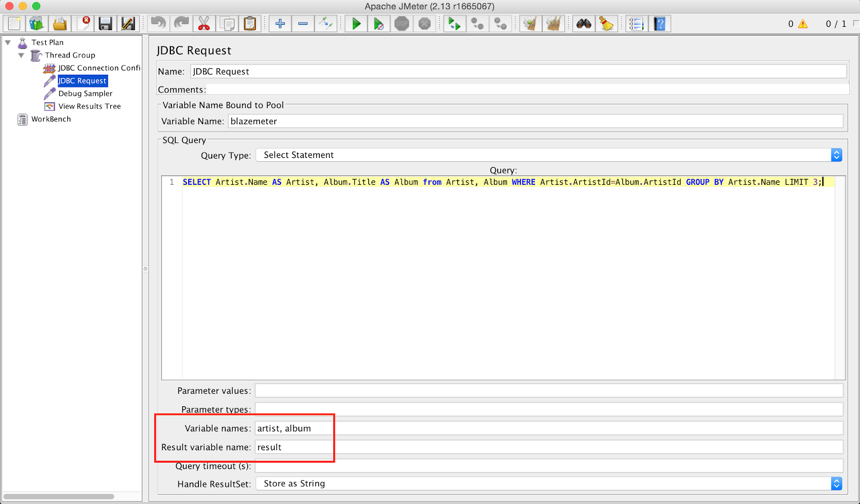This screenshot has height=504, width=860.
Task: Clear all results
Action: click(x=553, y=24)
